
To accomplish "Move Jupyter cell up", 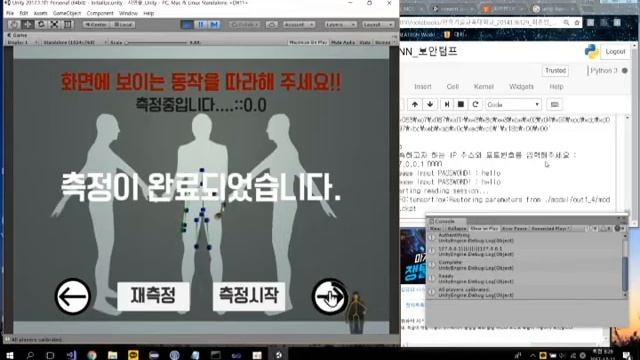I will tap(415, 105).
